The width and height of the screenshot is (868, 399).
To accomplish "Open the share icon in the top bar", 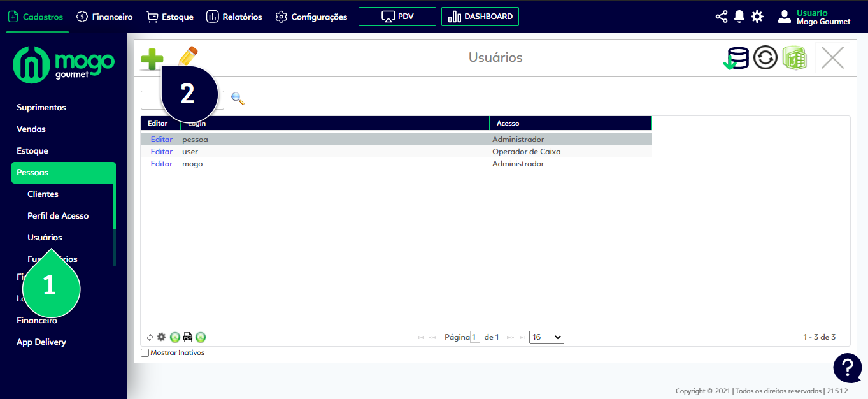I will 722,17.
